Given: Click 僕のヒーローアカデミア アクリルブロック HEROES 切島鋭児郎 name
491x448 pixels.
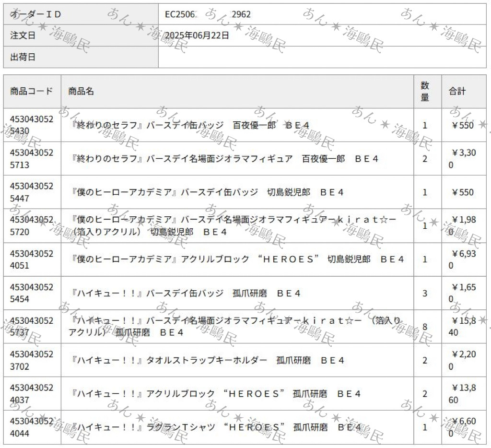Looking at the screenshot, I should [236, 259].
